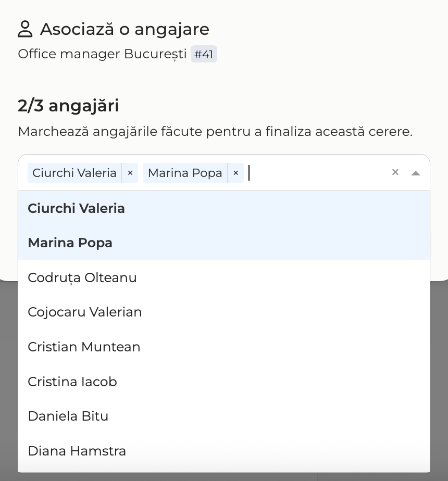
Task: Click the #41 request badge
Action: coord(204,54)
